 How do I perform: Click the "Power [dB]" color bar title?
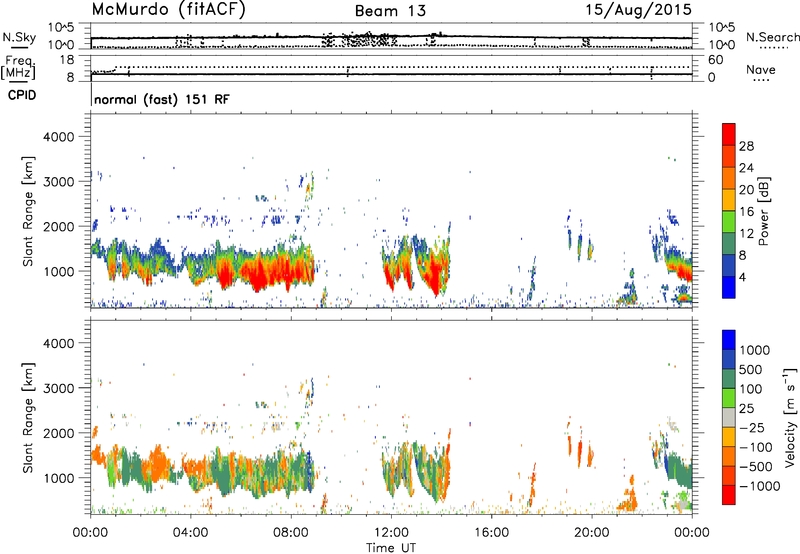click(764, 211)
